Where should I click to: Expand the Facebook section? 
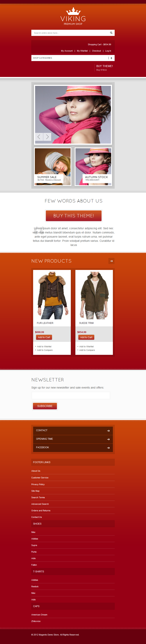click(73, 447)
